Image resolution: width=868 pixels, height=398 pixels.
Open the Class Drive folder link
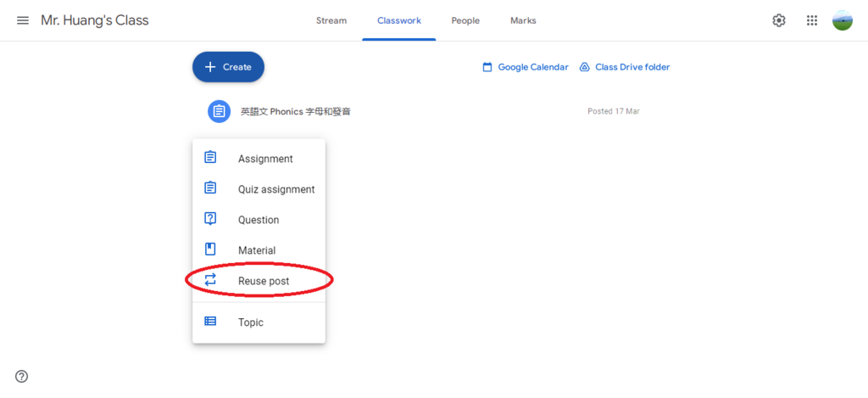click(632, 67)
